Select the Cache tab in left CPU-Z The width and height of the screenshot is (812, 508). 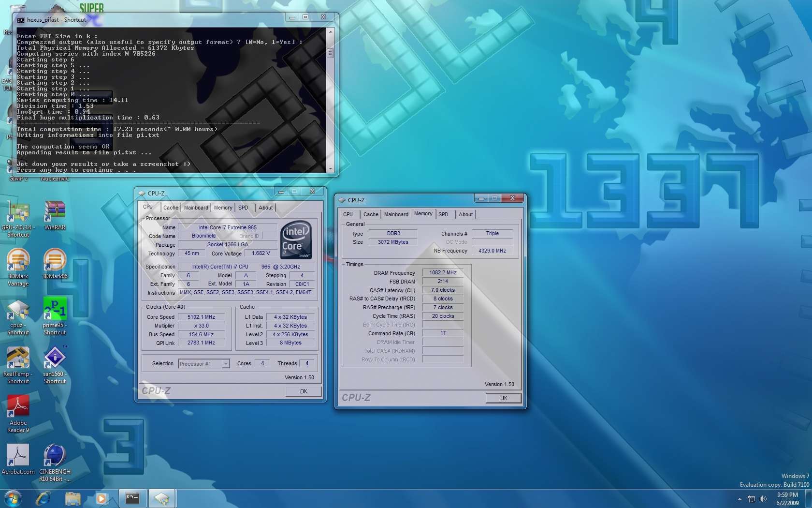[171, 208]
